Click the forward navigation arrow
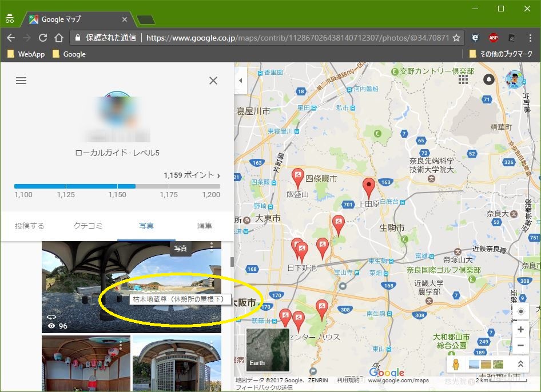 coord(26,38)
